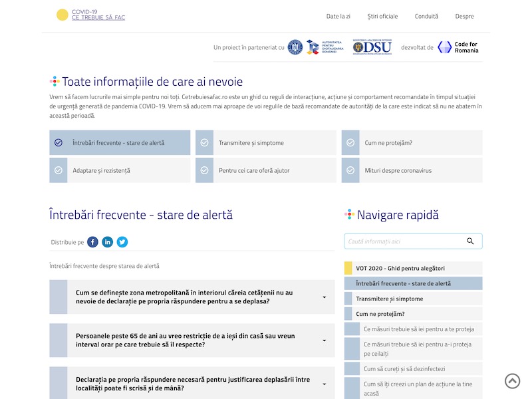Viewport: 532px width, 399px height.
Task: Go to 'Cum să cureți și să dezinfectezi'
Action: click(404, 368)
